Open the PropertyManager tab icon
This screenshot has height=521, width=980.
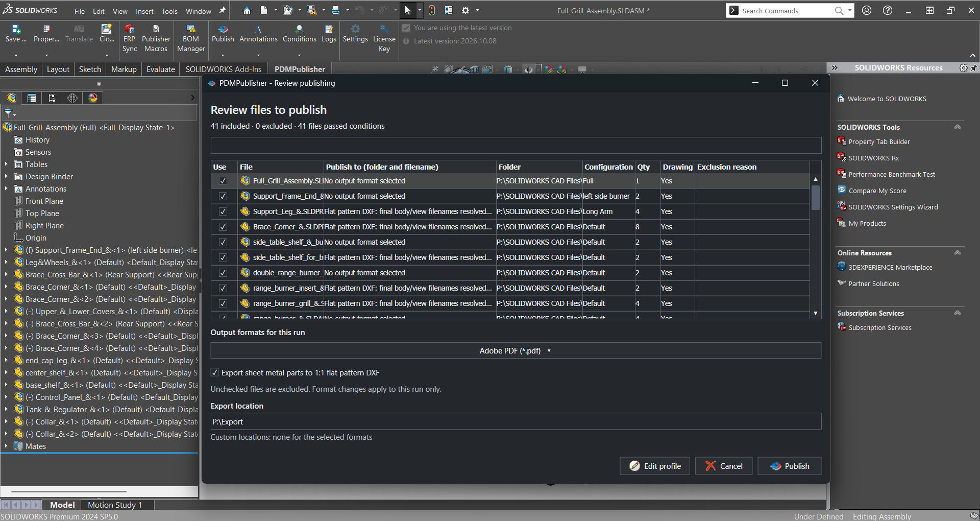click(x=32, y=98)
